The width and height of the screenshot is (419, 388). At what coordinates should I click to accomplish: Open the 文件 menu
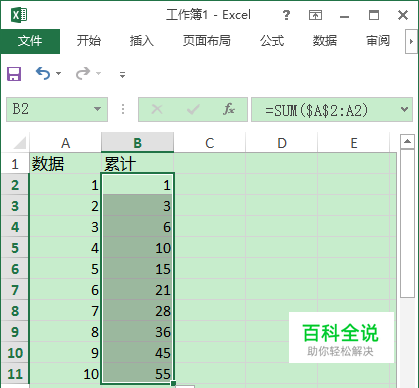tap(30, 41)
